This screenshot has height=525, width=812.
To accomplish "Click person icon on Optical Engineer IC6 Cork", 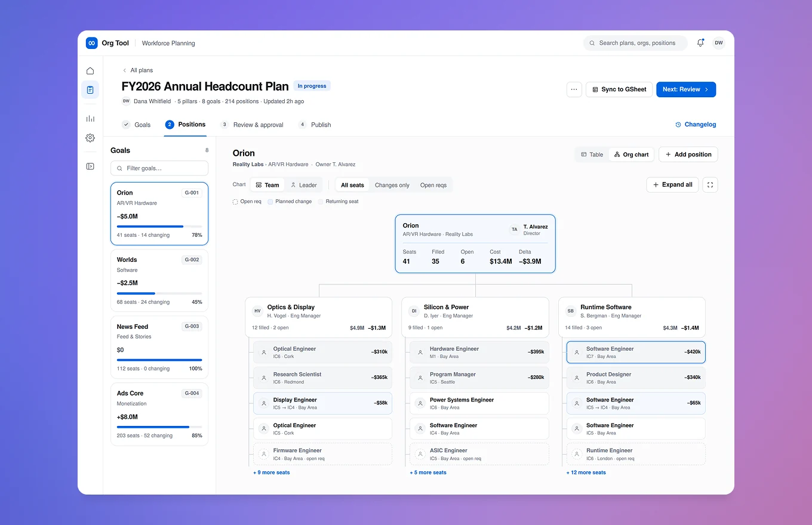I will pyautogui.click(x=263, y=353).
